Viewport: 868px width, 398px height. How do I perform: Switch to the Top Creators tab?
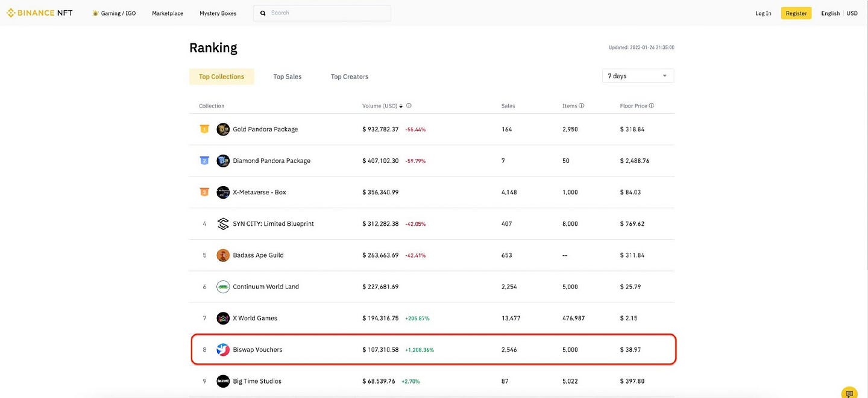350,76
